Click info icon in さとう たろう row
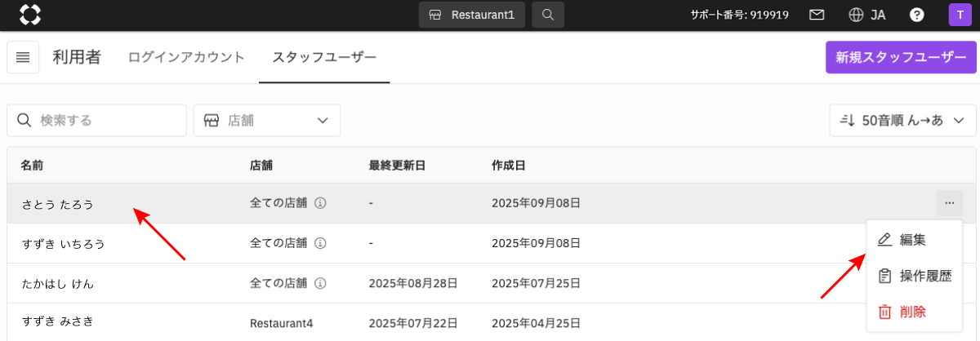Image resolution: width=980 pixels, height=341 pixels. click(x=321, y=203)
